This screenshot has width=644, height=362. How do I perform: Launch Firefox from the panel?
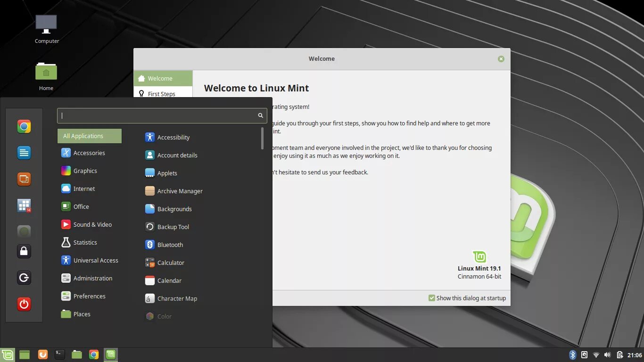click(x=42, y=354)
